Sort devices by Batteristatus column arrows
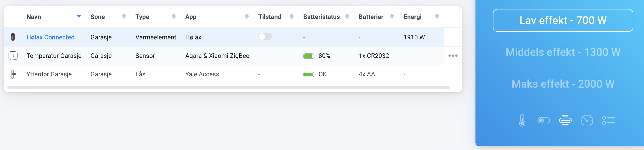644x150 pixels. coord(347,16)
